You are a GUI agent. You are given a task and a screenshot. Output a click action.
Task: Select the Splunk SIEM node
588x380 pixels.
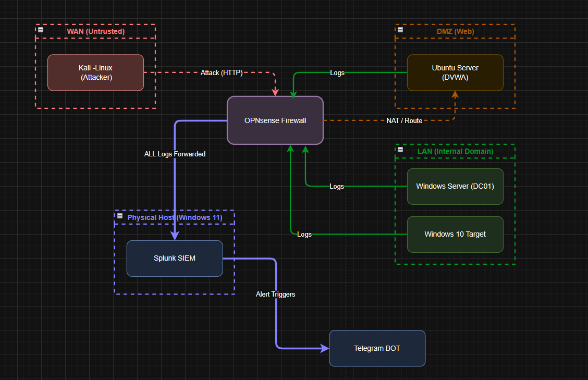click(x=175, y=259)
